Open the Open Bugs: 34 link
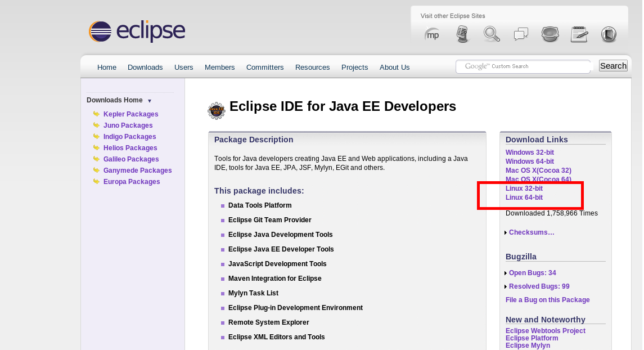The image size is (644, 350). 532,273
